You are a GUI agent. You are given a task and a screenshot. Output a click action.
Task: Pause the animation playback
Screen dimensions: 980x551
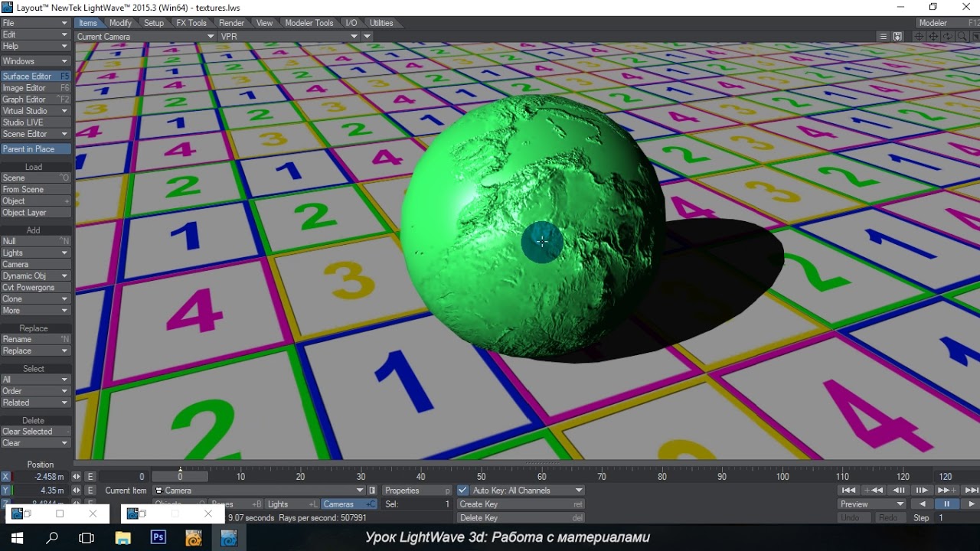tap(946, 504)
